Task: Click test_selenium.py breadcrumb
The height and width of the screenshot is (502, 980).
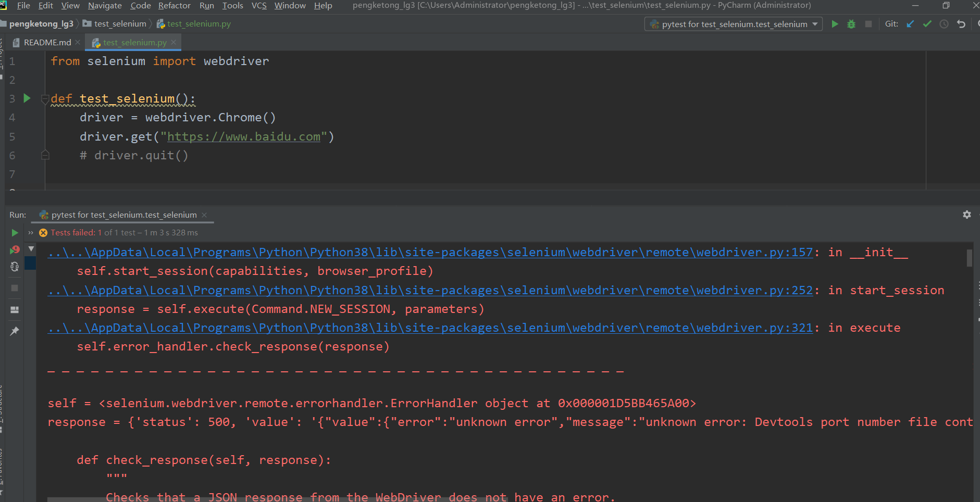Action: point(194,24)
